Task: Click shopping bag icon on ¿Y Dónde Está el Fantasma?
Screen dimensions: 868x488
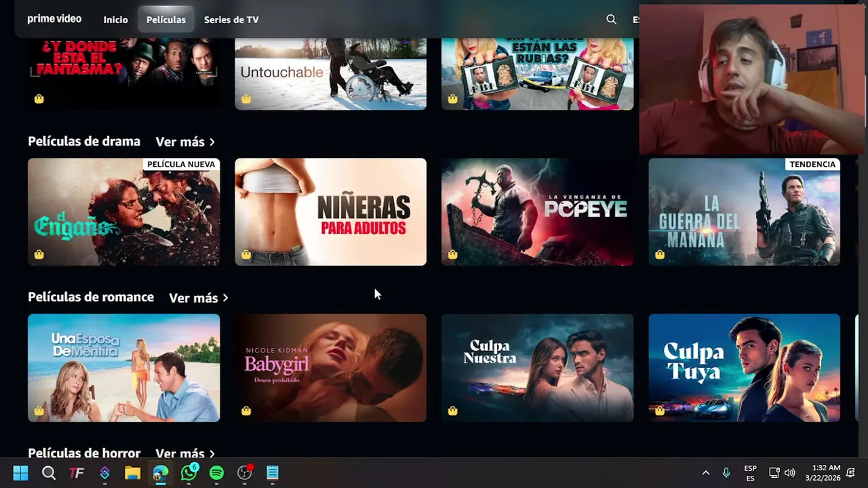Action: [x=39, y=99]
